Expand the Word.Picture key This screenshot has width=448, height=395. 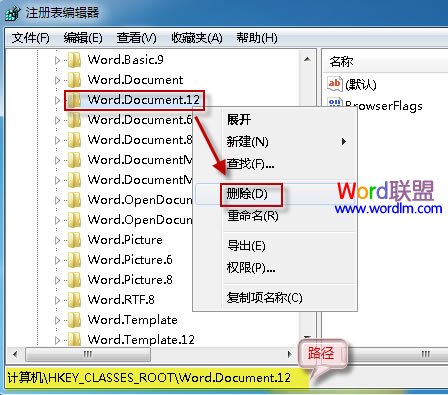click(x=57, y=240)
